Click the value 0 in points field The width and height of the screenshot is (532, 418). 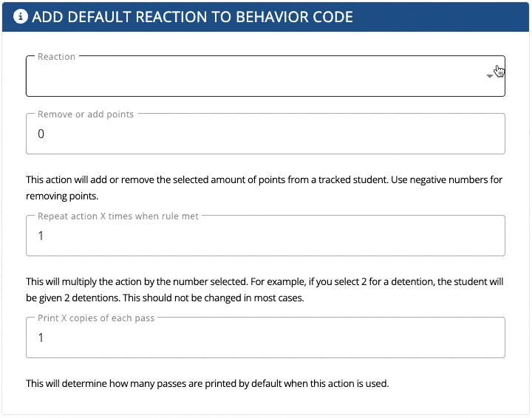tap(41, 134)
